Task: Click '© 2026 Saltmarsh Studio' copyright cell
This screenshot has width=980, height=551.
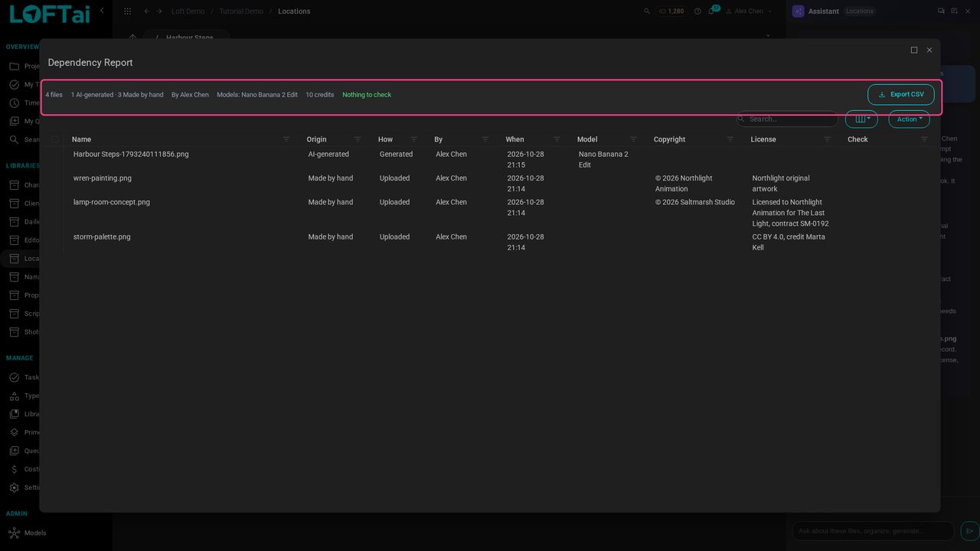Action: [x=695, y=202]
